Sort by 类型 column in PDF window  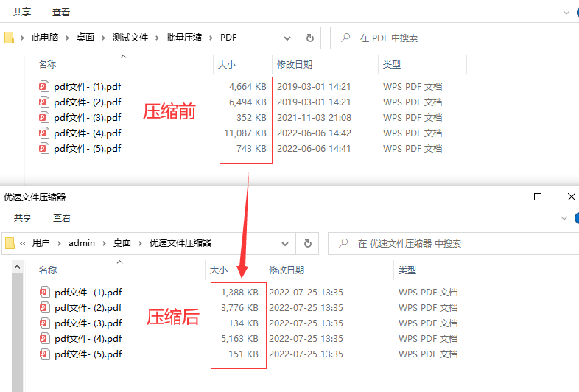(391, 65)
